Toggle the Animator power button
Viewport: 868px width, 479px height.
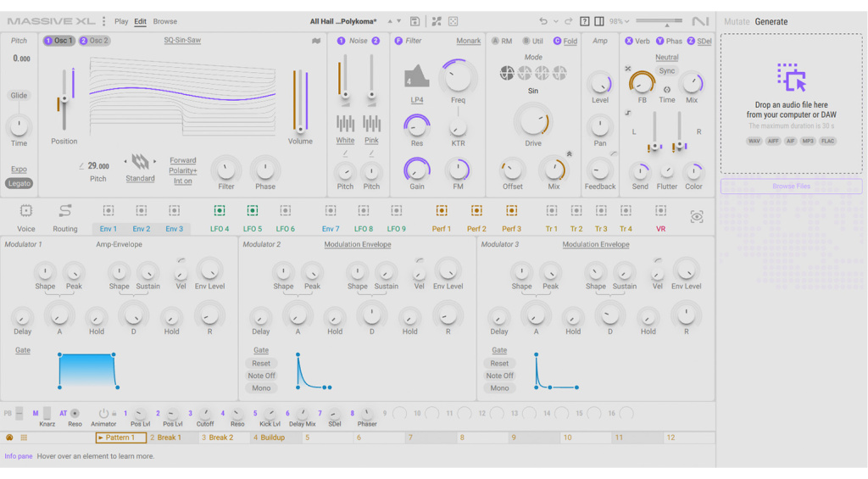tap(103, 413)
